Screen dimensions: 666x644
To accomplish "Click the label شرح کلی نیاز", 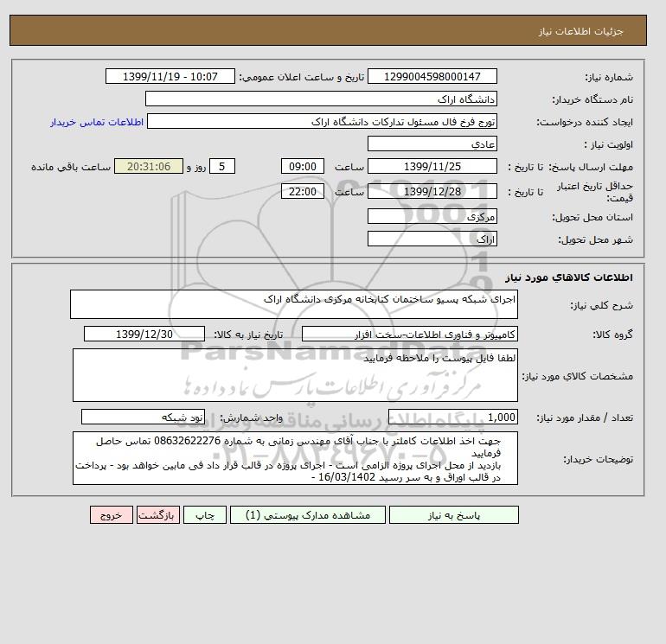I will (601, 305).
